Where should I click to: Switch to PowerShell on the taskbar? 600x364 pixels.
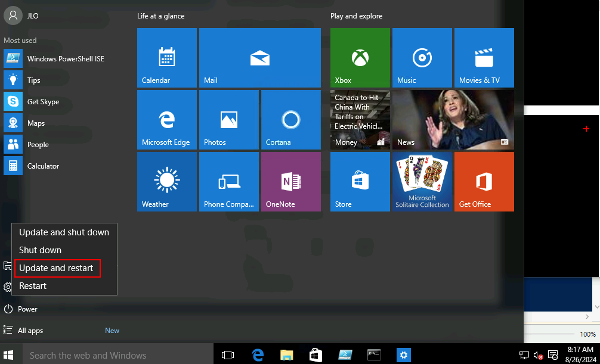(x=345, y=355)
